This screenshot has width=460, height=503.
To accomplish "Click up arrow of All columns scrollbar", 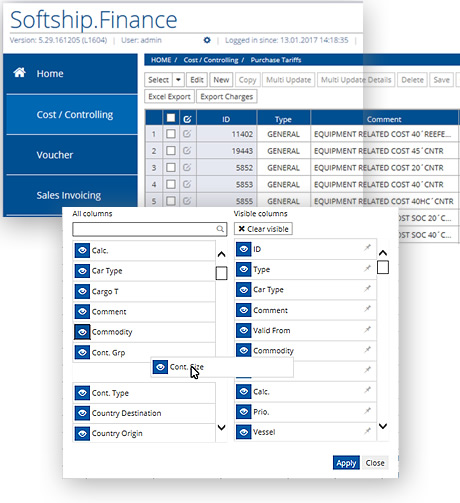I will tap(221, 254).
